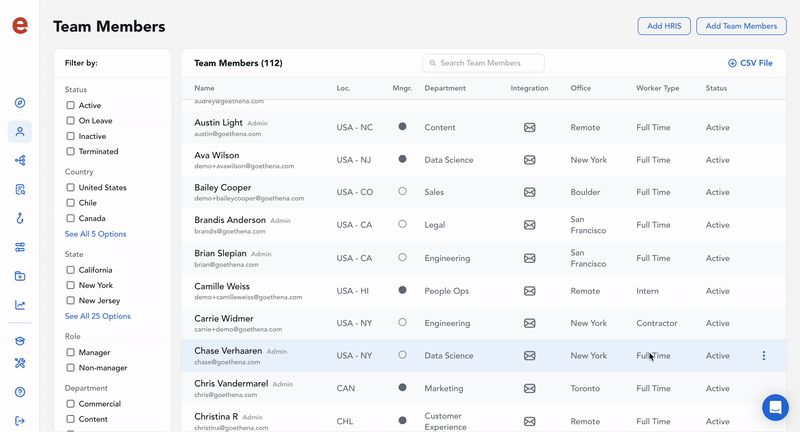Open the chat support bubble
The width and height of the screenshot is (800, 432).
pos(775,407)
